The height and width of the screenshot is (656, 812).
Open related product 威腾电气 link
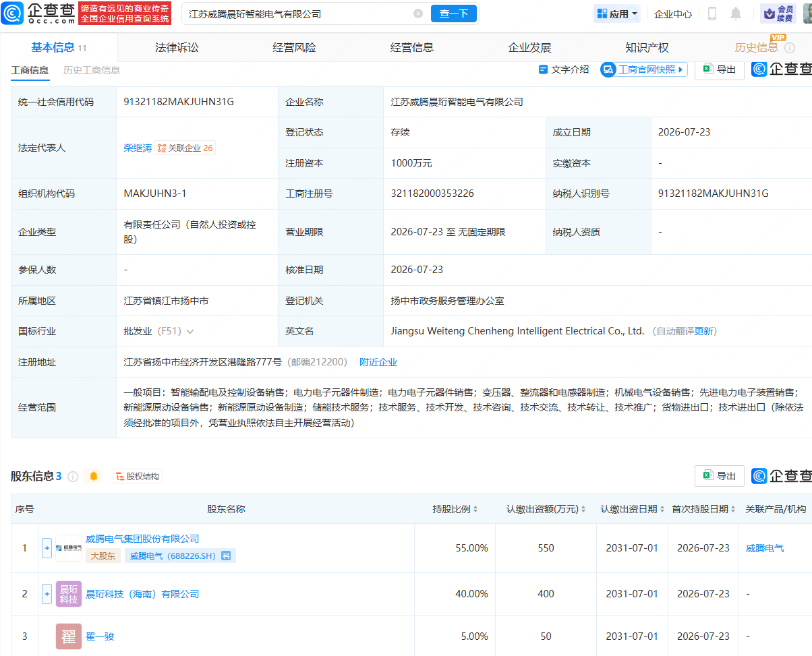765,548
